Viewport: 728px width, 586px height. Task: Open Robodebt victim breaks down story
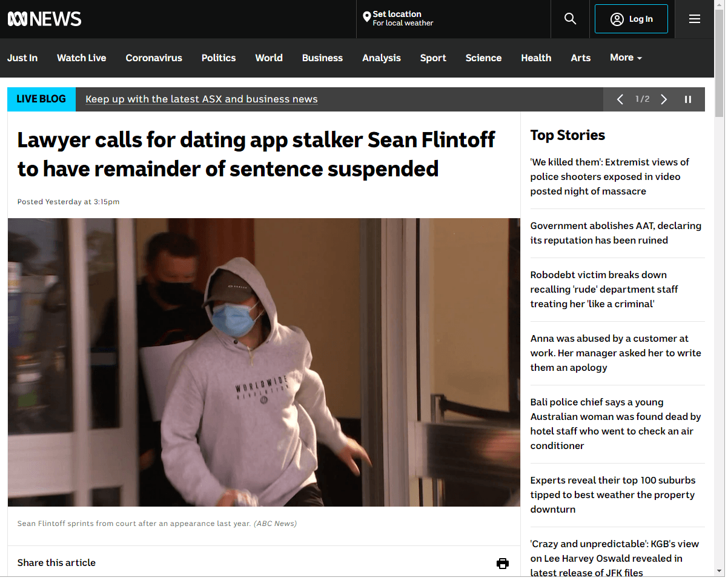tap(604, 290)
